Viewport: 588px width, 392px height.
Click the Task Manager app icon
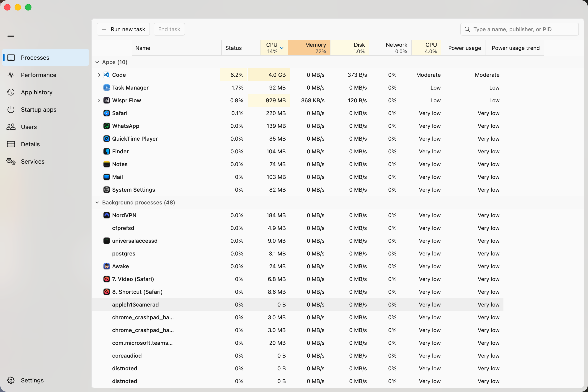pos(106,88)
